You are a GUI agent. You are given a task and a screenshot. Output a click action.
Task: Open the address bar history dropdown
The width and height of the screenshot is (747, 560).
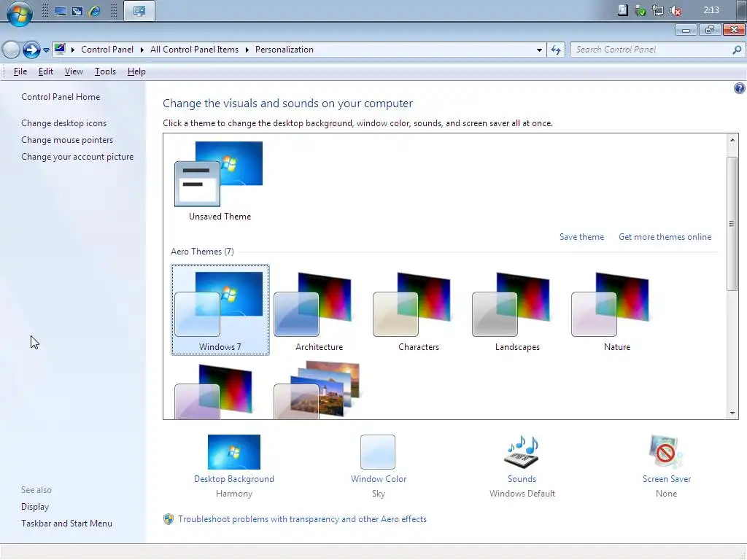click(x=539, y=50)
